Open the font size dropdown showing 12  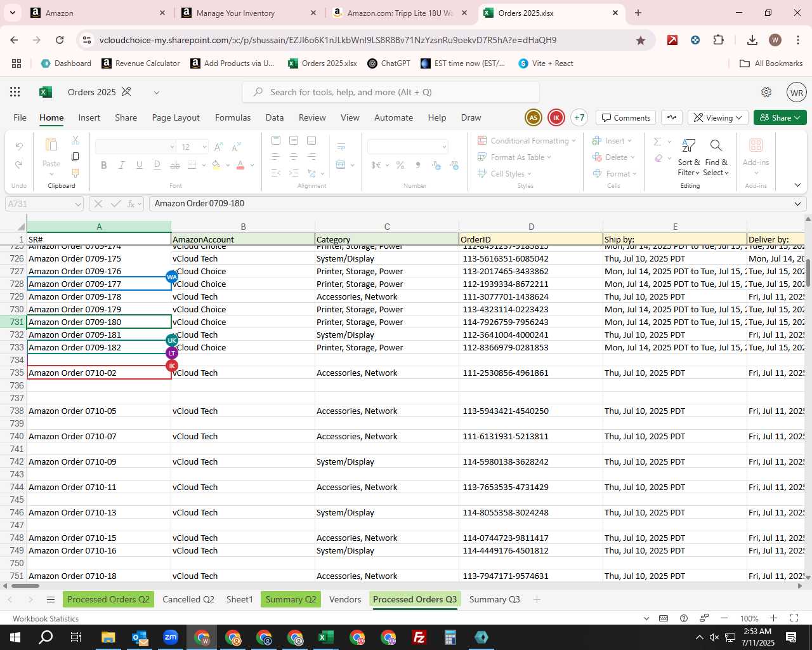click(x=204, y=147)
